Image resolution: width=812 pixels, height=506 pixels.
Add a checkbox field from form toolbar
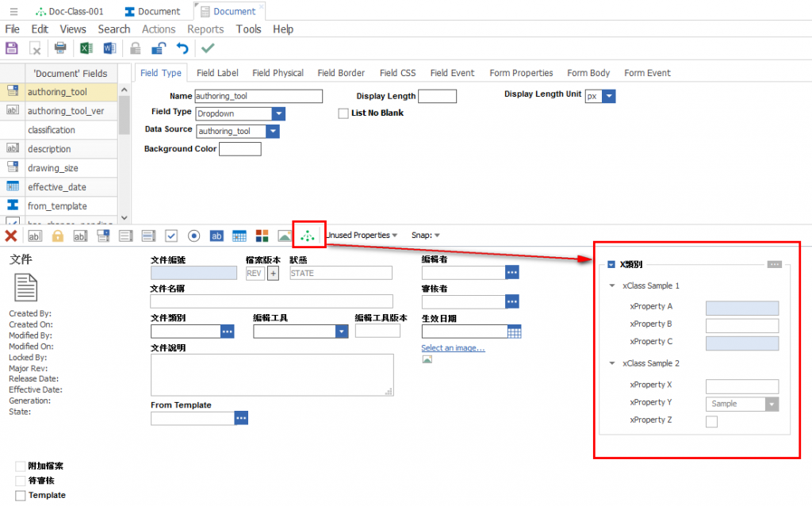(171, 236)
